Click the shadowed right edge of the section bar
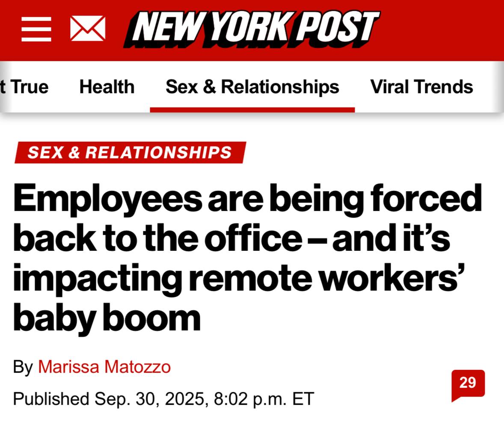This screenshot has height=423, width=504. pos(497,87)
